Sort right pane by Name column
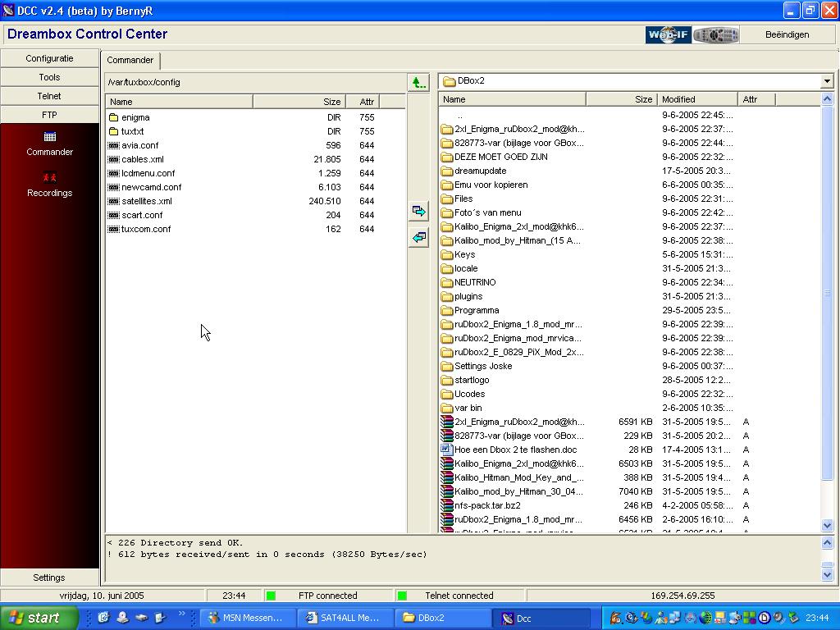The height and width of the screenshot is (630, 840). 512,99
